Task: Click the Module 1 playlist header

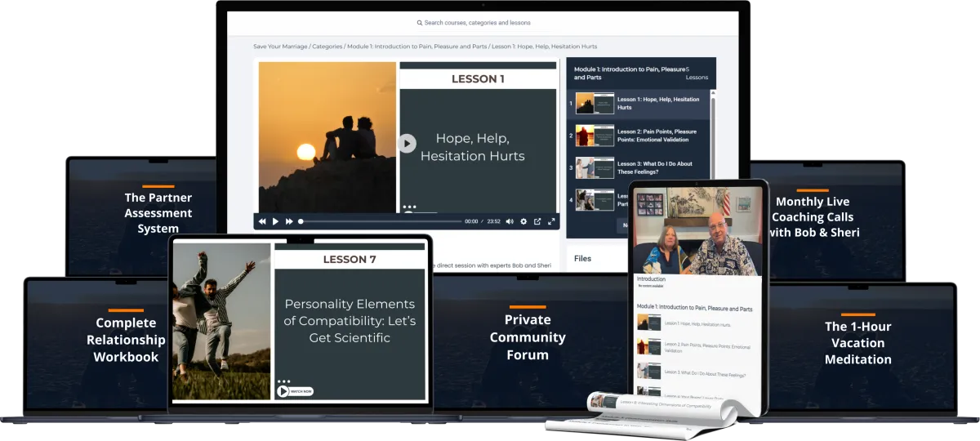Action: pyautogui.click(x=641, y=73)
